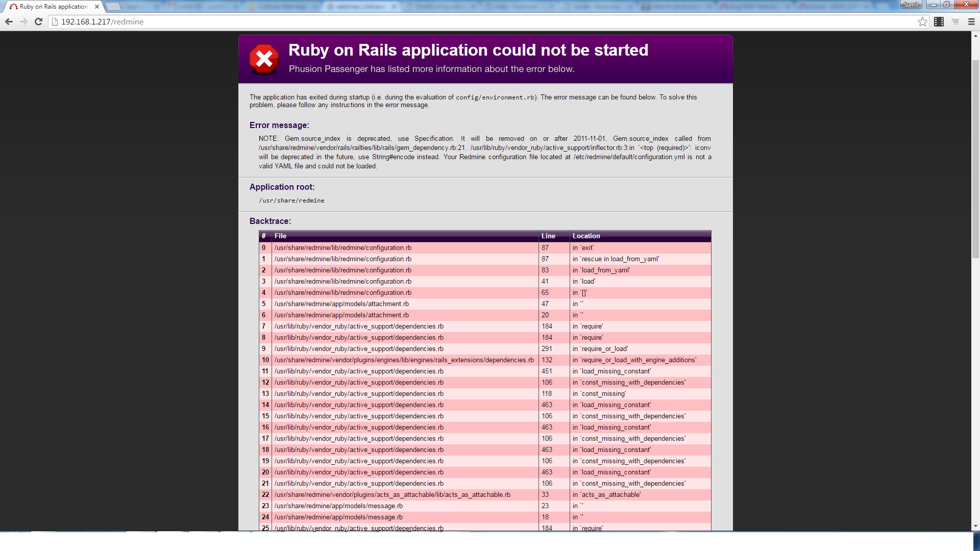Click the shopping cart extension icon
Viewport: 980px width, 551px height.
click(955, 21)
